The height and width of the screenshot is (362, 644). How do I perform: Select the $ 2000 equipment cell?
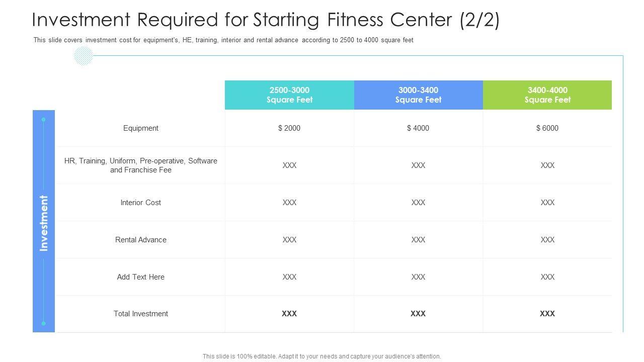tap(289, 128)
